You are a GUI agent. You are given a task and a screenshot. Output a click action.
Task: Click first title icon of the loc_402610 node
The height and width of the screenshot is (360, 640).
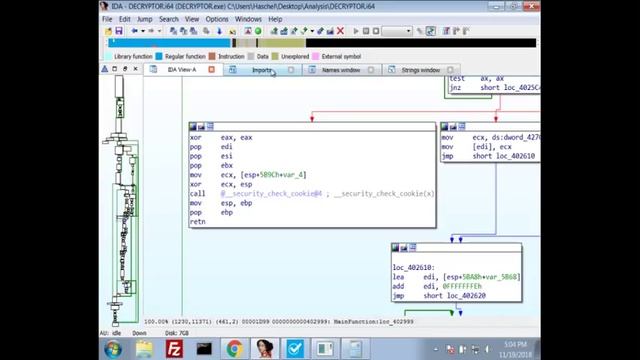(x=395, y=247)
